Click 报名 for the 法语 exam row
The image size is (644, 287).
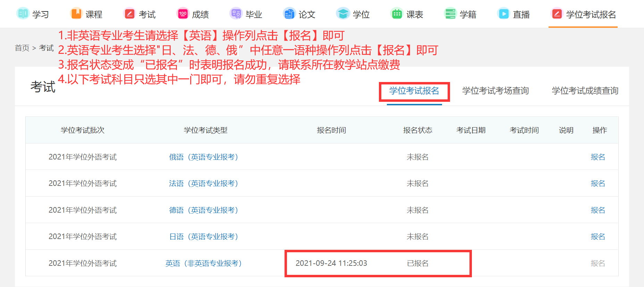(598, 183)
